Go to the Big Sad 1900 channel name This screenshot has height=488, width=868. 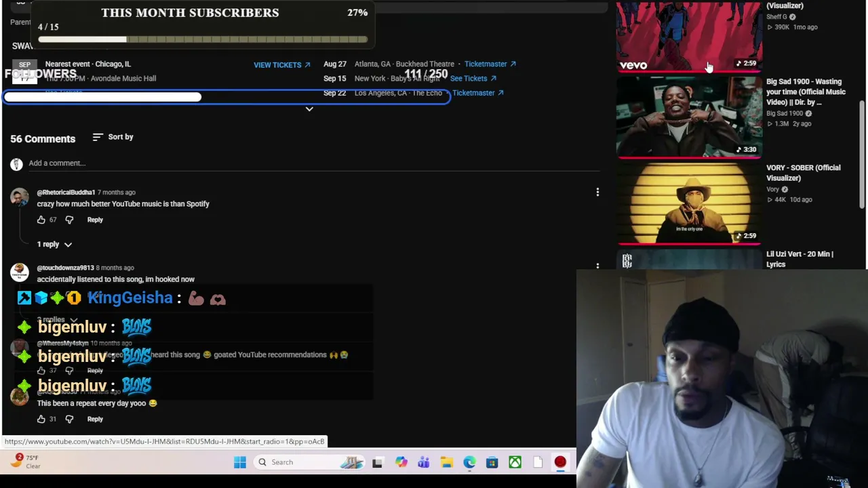tap(785, 113)
